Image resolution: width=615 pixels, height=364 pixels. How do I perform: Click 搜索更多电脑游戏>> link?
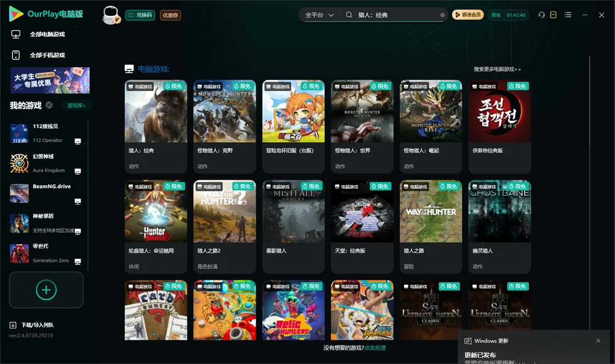497,69
